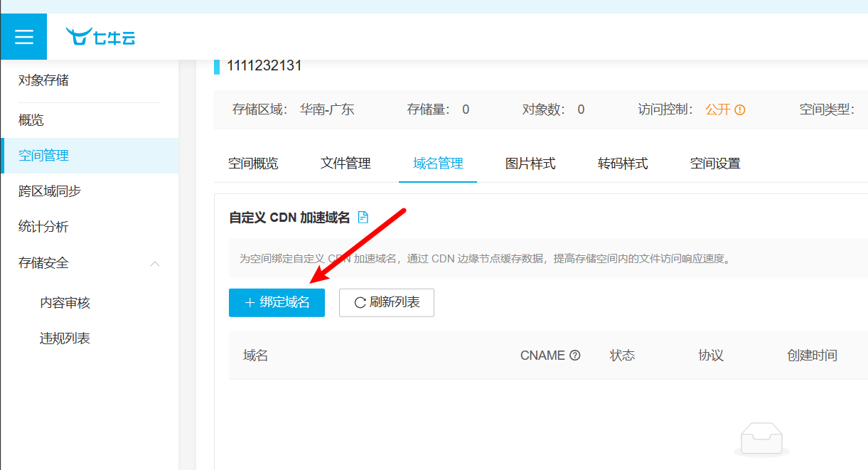
Task: Switch to the 空间概览 tab
Action: (253, 164)
